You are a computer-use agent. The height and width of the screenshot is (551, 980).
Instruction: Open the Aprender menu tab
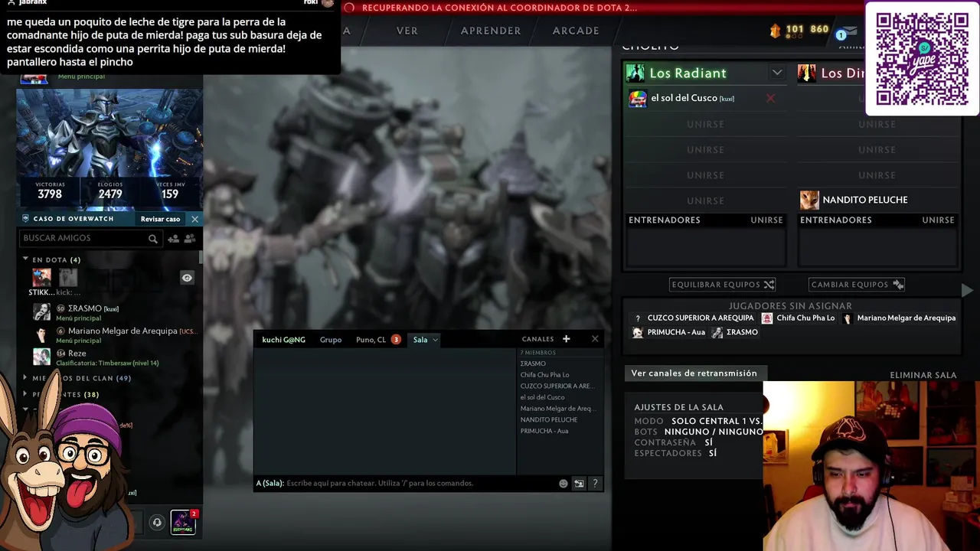[x=491, y=31]
